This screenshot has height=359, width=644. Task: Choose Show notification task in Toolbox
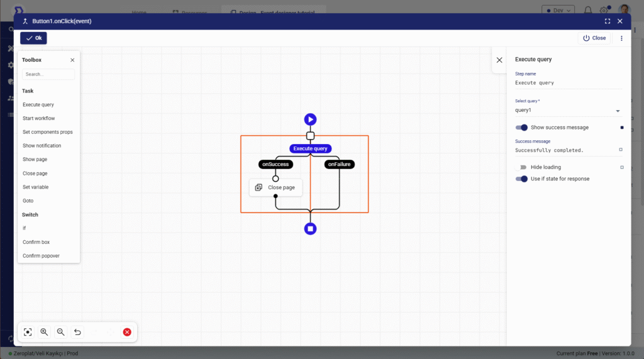(x=42, y=146)
